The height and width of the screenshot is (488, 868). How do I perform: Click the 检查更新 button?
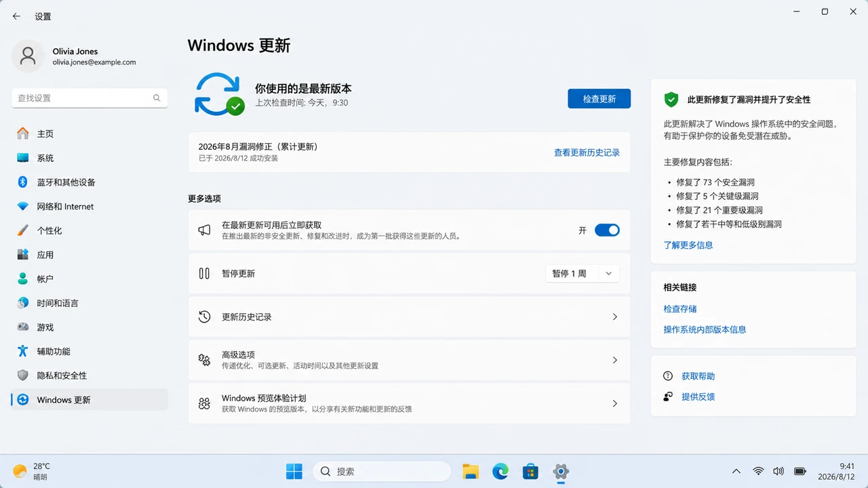click(x=599, y=99)
